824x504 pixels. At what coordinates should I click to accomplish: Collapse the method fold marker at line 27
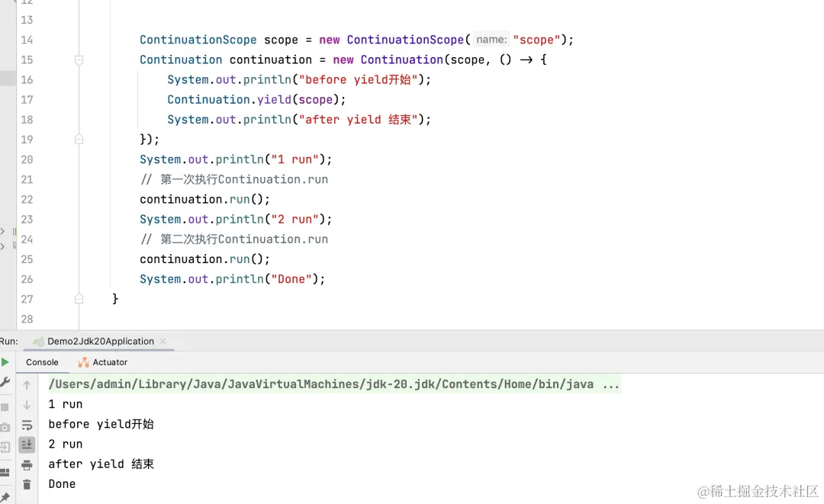click(79, 299)
